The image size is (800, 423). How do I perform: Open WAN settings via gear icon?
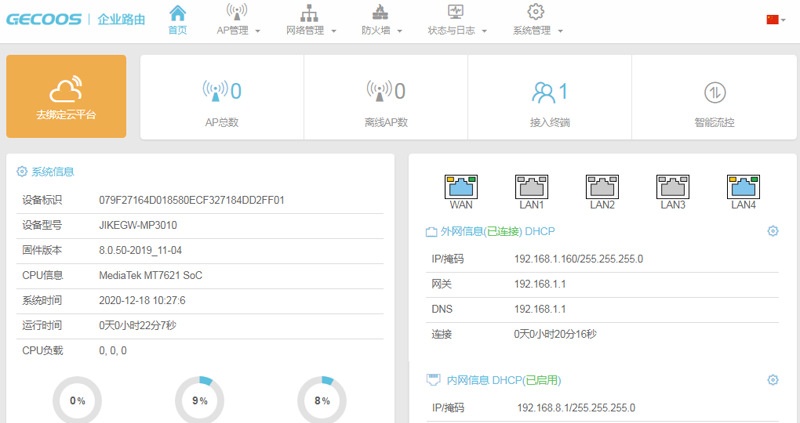tap(772, 232)
